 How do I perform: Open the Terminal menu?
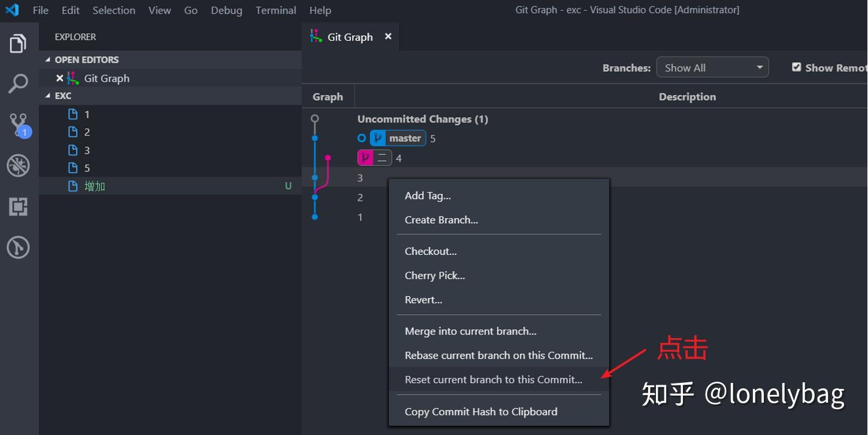[276, 10]
